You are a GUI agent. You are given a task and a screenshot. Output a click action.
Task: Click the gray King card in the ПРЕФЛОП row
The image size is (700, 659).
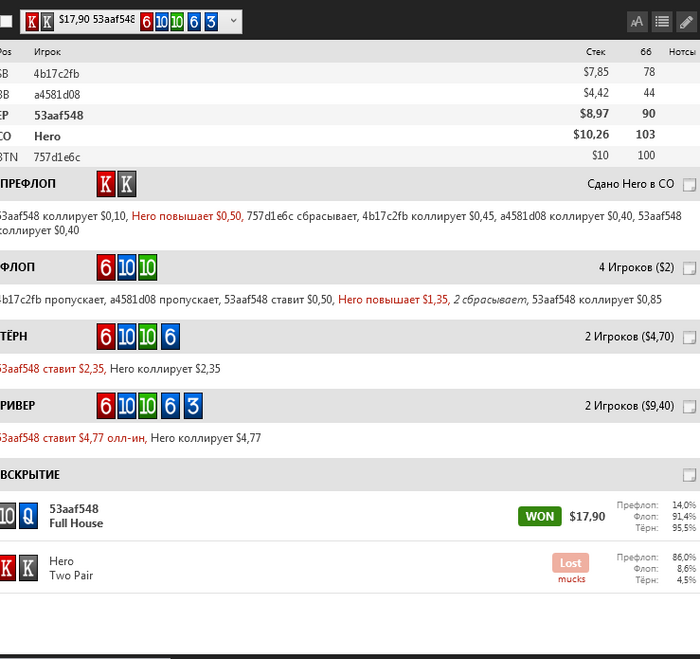coord(127,184)
